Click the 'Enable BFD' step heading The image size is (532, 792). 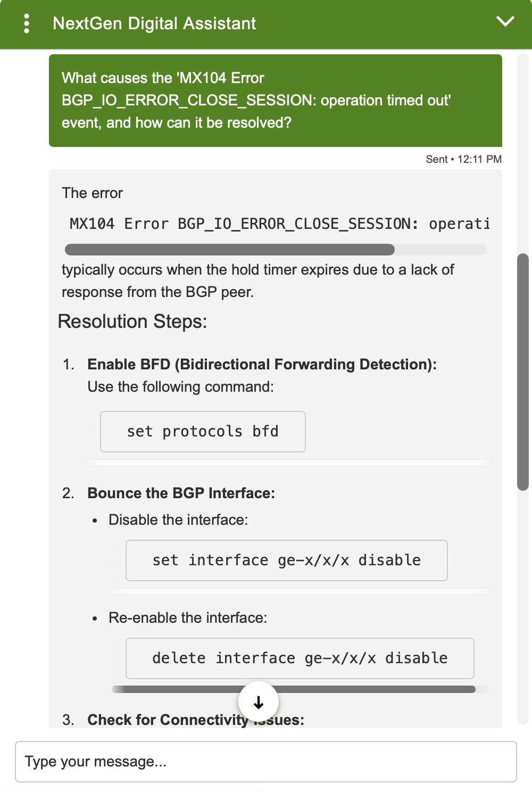tap(262, 364)
